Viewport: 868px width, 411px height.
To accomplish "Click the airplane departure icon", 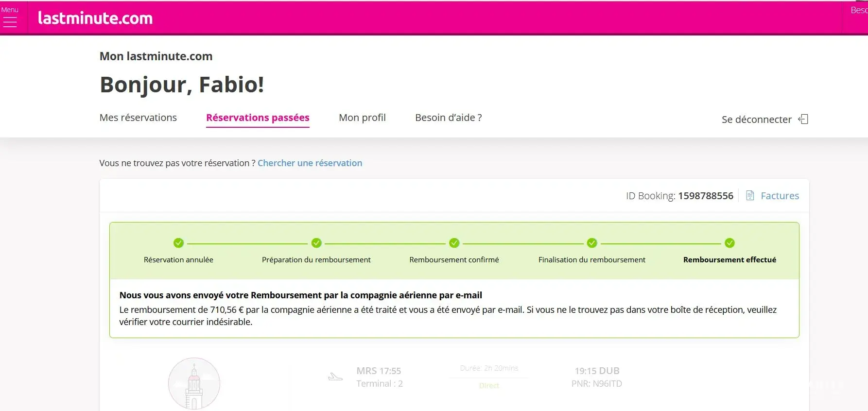I will (335, 377).
